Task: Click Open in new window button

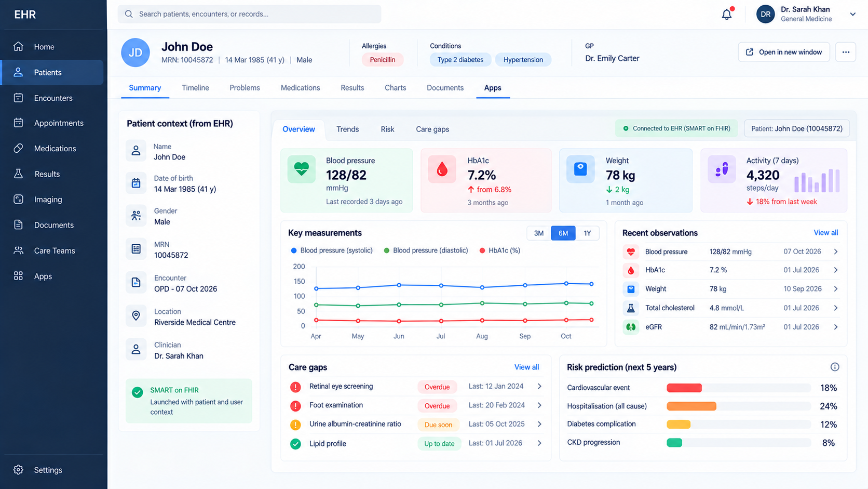Action: 784,52
